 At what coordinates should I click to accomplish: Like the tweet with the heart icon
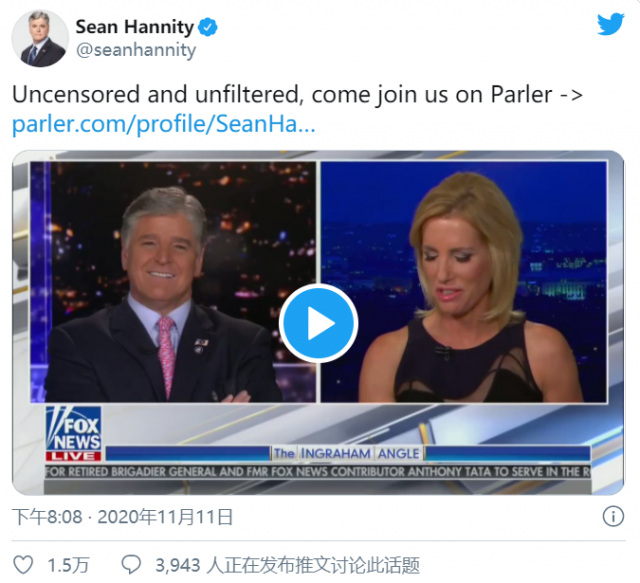tap(23, 565)
